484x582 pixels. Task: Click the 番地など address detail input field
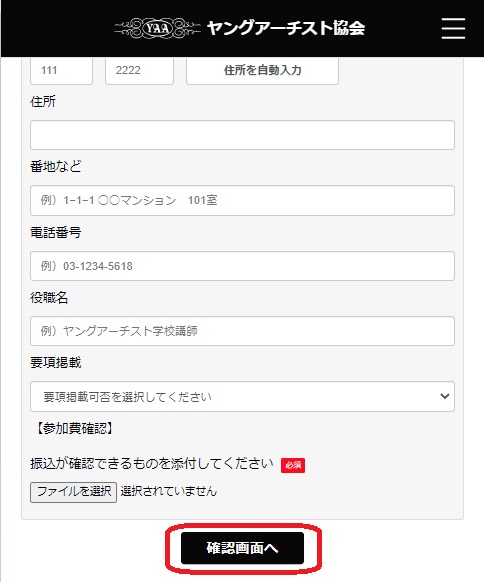click(242, 200)
